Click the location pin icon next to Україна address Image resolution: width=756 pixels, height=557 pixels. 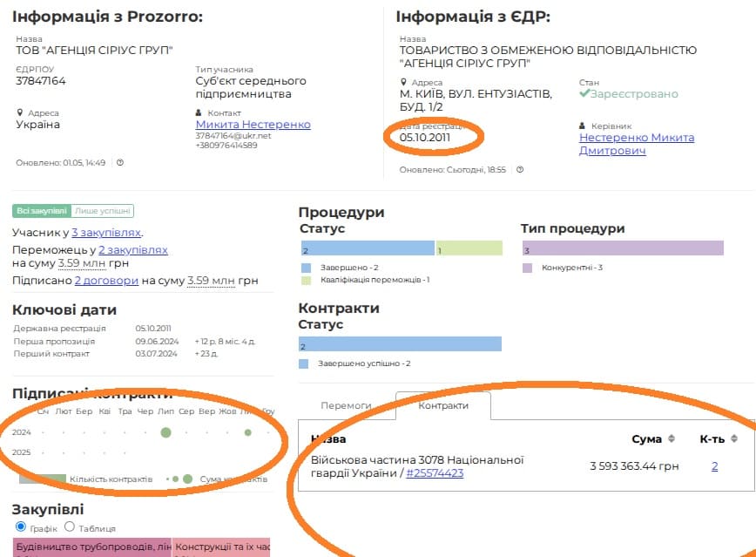(x=19, y=113)
